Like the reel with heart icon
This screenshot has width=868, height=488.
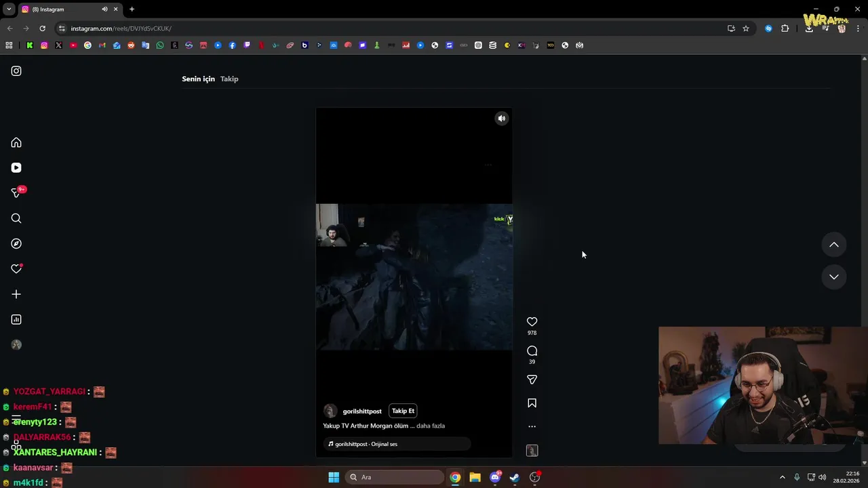[532, 322]
